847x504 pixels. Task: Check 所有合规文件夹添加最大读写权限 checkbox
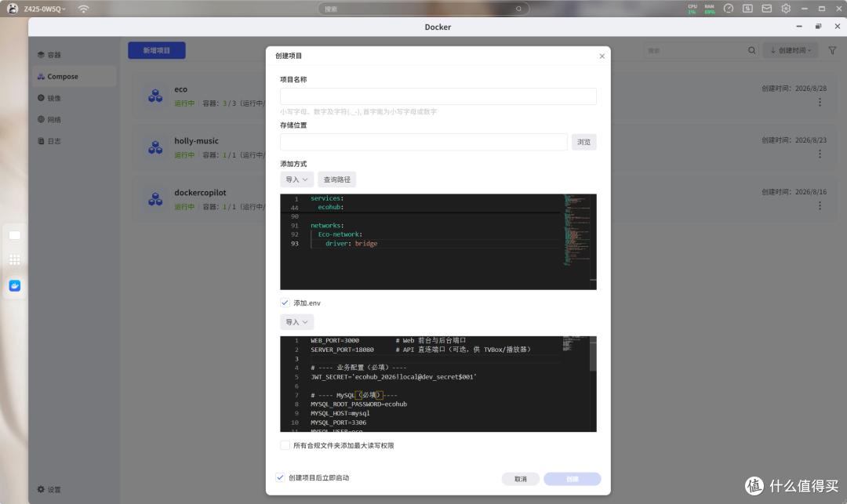point(285,445)
